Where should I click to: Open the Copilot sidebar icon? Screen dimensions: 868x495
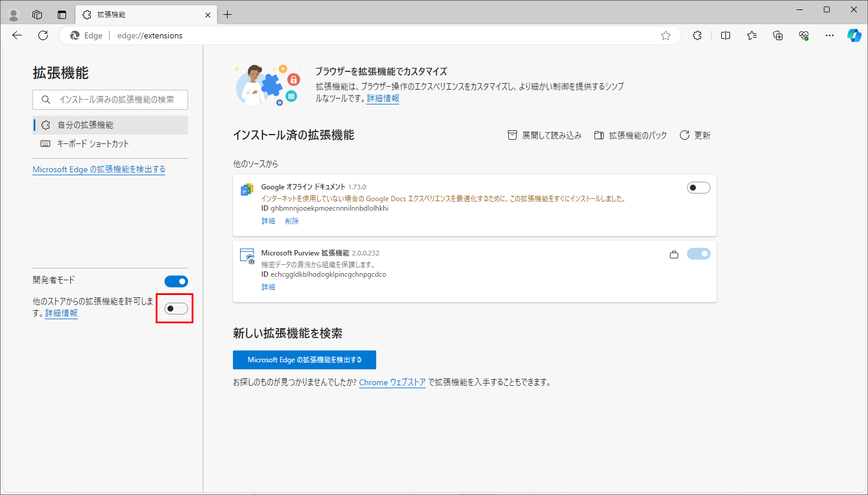pyautogui.click(x=854, y=35)
